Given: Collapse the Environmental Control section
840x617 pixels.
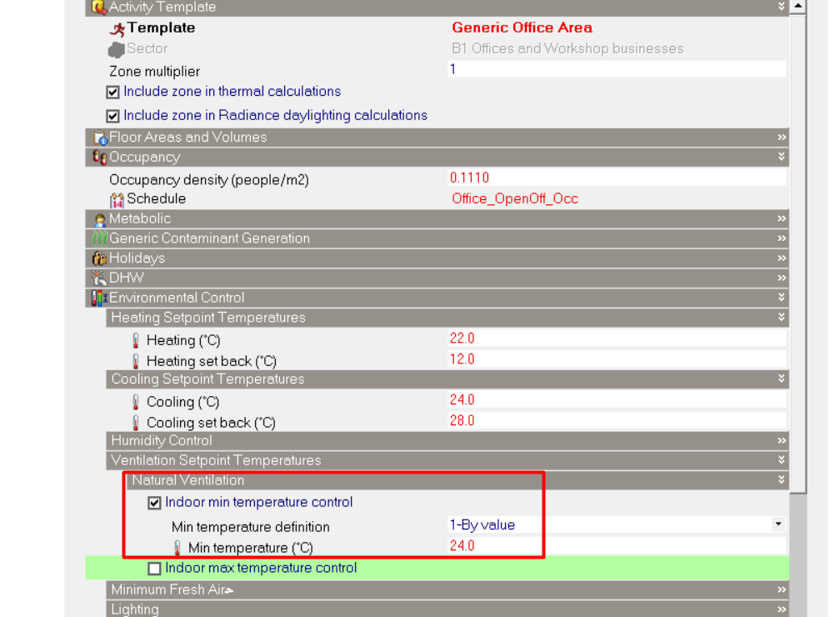Looking at the screenshot, I should (x=782, y=297).
